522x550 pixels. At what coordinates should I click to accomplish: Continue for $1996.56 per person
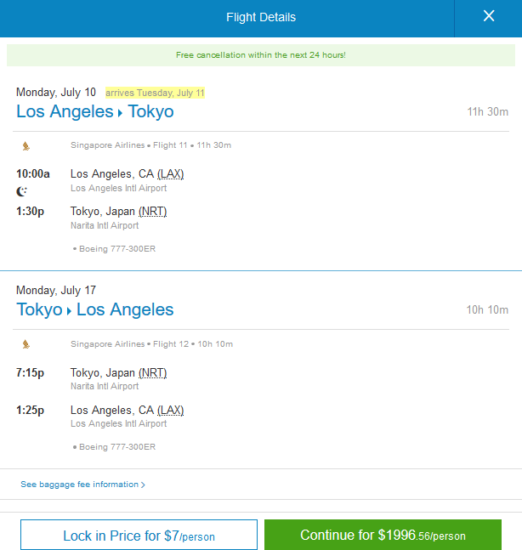383,535
